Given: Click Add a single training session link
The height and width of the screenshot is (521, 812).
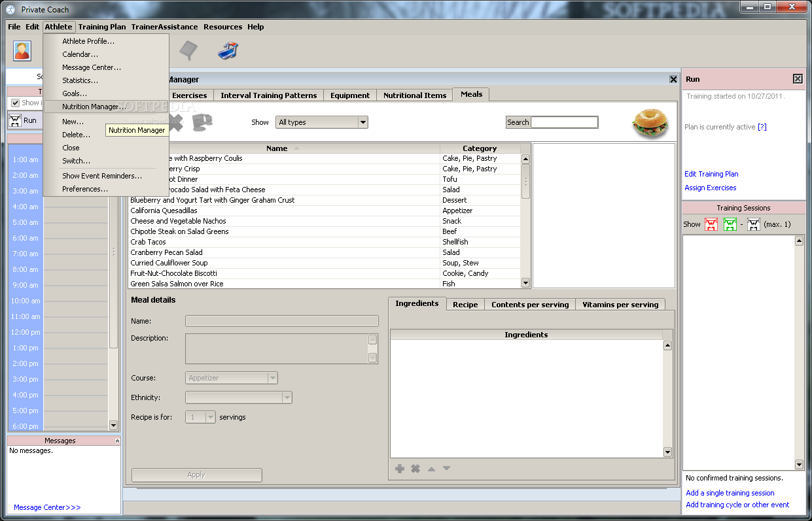Looking at the screenshot, I should [730, 493].
